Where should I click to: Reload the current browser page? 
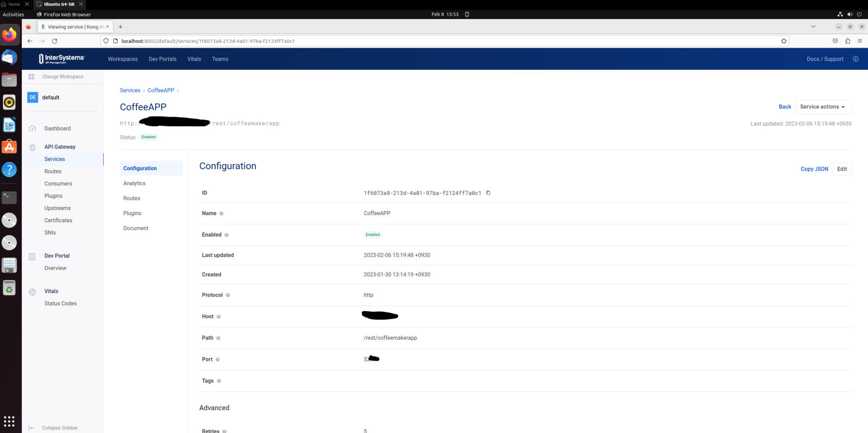click(55, 41)
